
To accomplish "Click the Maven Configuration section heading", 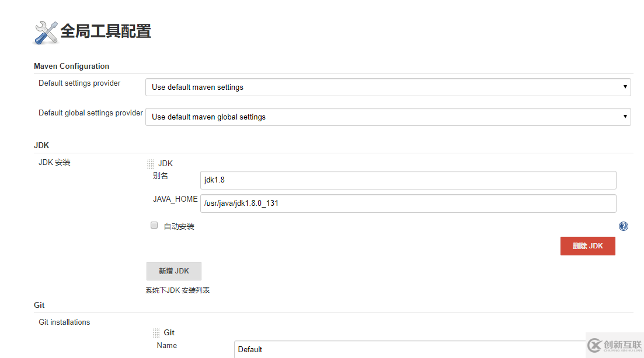I will coord(71,66).
